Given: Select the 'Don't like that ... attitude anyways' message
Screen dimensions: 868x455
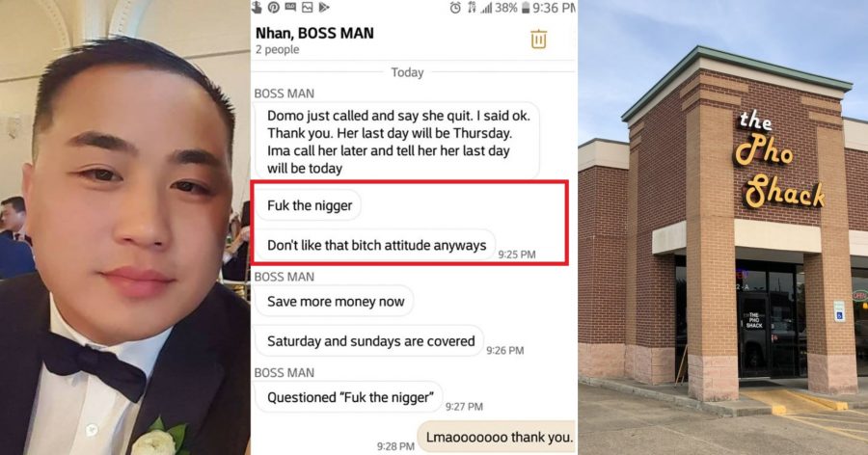Looking at the screenshot, I should coord(375,245).
